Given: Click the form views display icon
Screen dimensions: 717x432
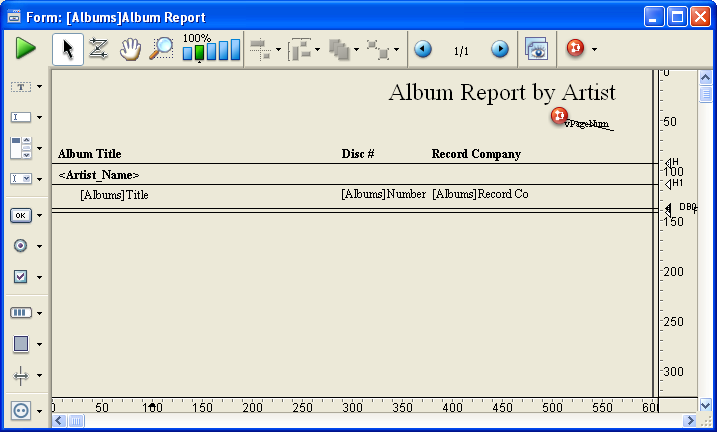Looking at the screenshot, I should point(537,49).
